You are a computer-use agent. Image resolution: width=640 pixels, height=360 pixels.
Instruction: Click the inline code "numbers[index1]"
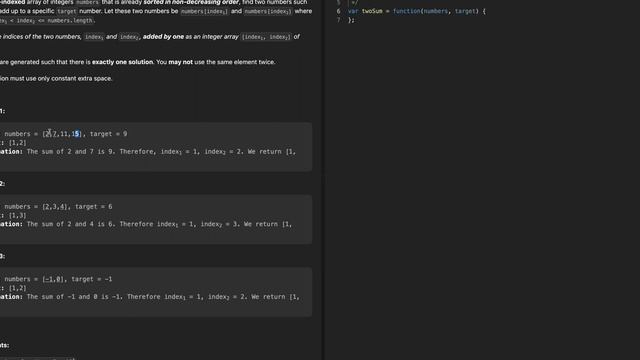(x=204, y=11)
